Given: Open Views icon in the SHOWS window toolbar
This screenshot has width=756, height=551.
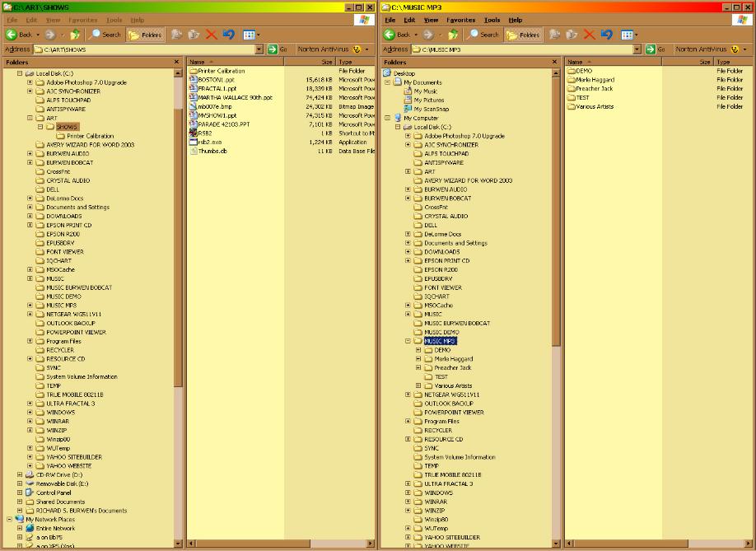Looking at the screenshot, I should pyautogui.click(x=249, y=35).
